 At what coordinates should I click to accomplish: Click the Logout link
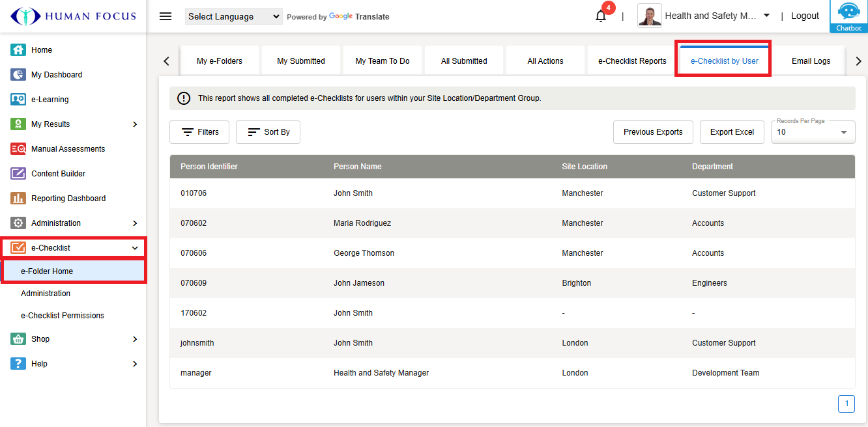tap(805, 16)
